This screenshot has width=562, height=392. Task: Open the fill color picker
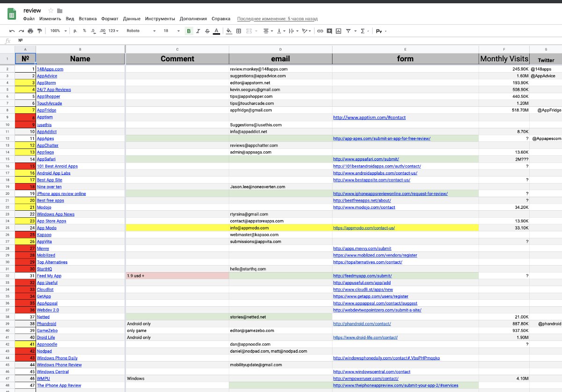[x=229, y=31]
